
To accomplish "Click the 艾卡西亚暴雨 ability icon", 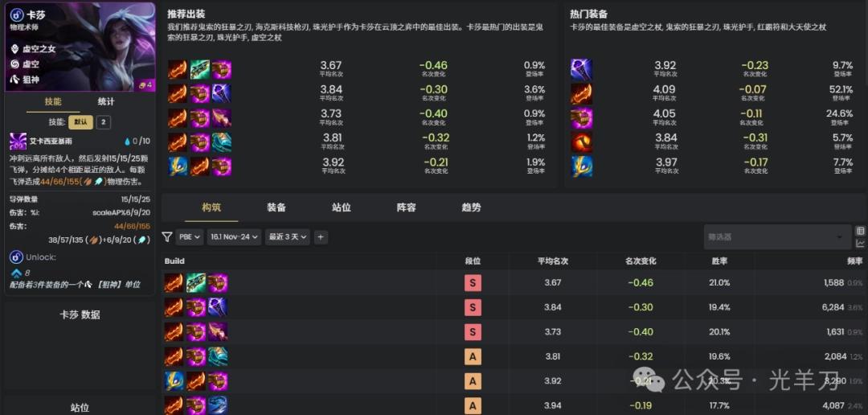I will (18, 142).
